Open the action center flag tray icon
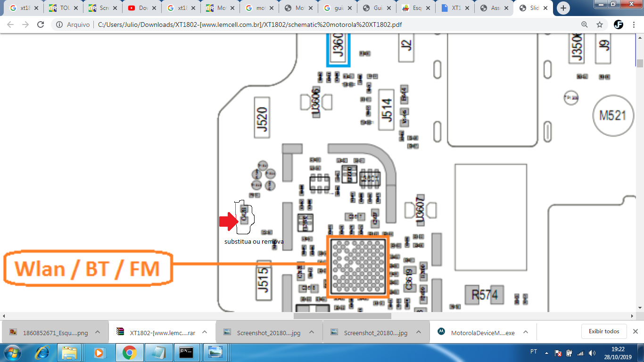The image size is (644, 362). [558, 353]
